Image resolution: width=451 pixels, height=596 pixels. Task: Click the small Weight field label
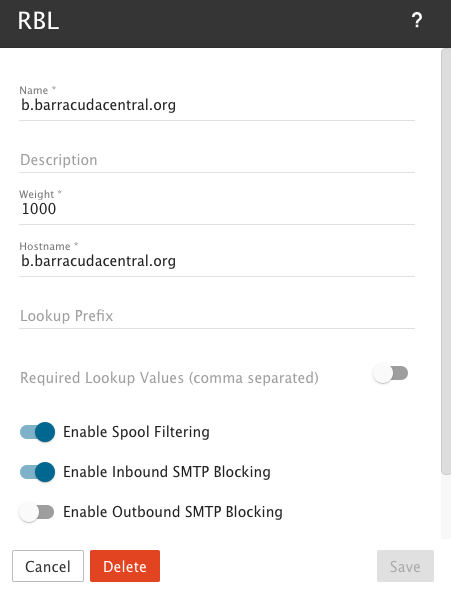(40, 194)
